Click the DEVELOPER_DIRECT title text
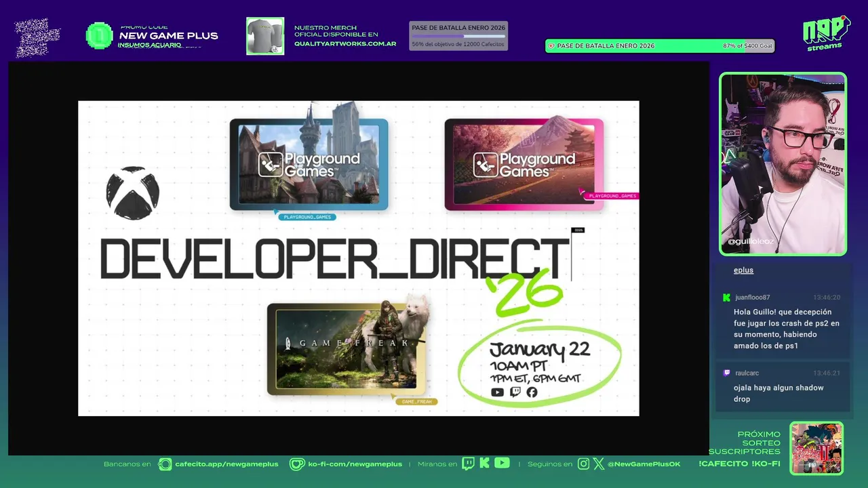The width and height of the screenshot is (868, 488). pyautogui.click(x=334, y=259)
